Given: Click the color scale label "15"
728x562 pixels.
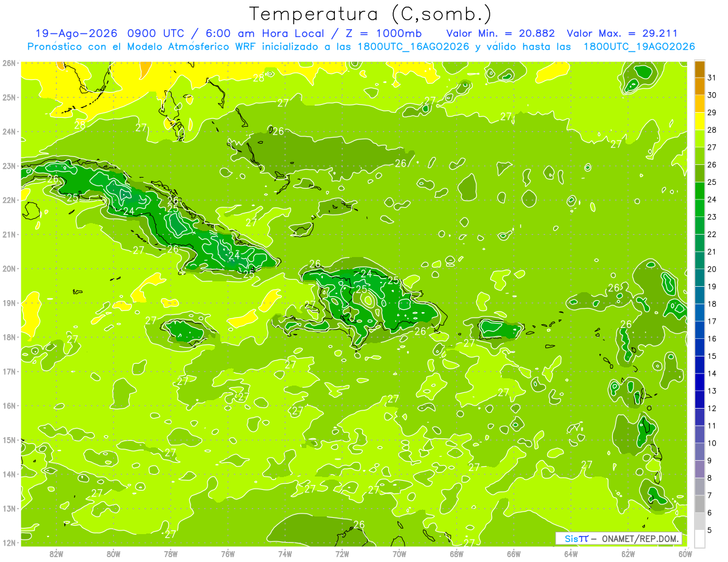Looking at the screenshot, I should (x=712, y=356).
